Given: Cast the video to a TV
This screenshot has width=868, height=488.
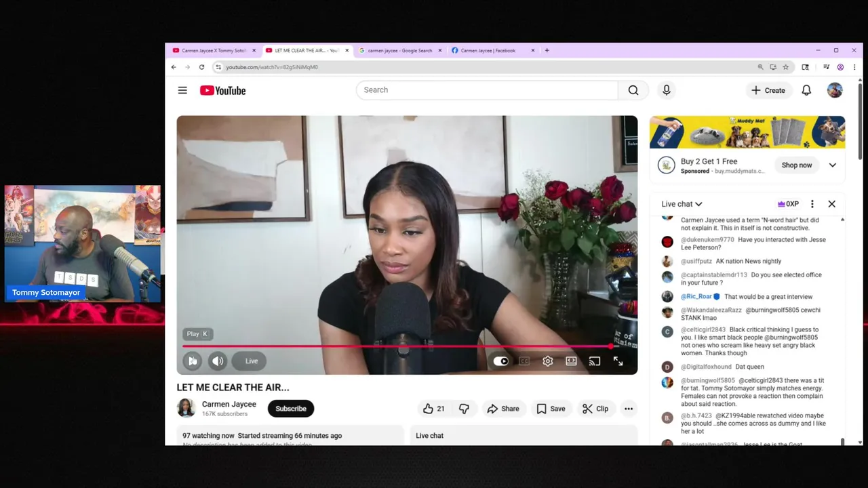Looking at the screenshot, I should pos(595,361).
